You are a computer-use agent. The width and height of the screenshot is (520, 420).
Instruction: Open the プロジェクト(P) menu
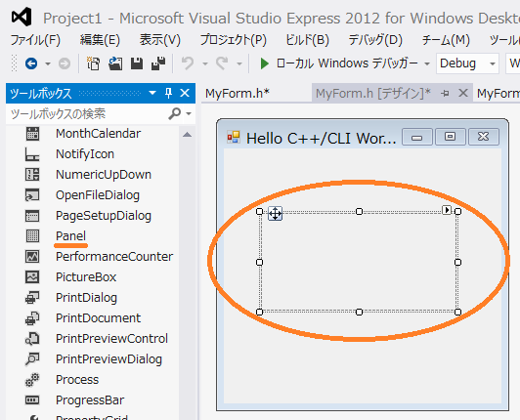(x=234, y=40)
